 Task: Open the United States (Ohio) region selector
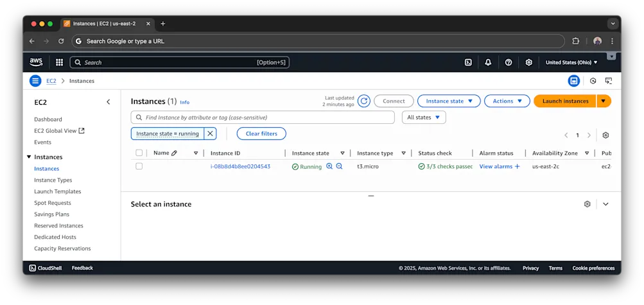[x=571, y=62]
